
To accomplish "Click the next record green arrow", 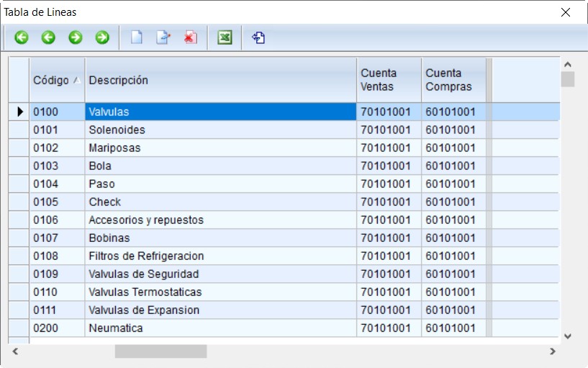I will (x=76, y=37).
